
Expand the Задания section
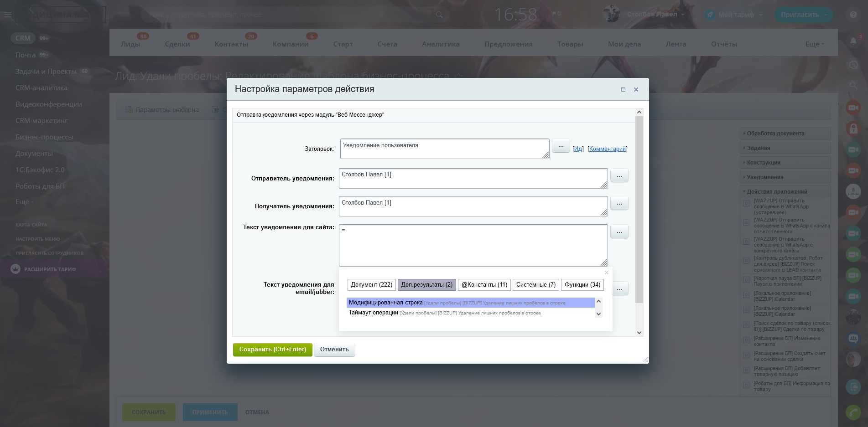[785, 148]
